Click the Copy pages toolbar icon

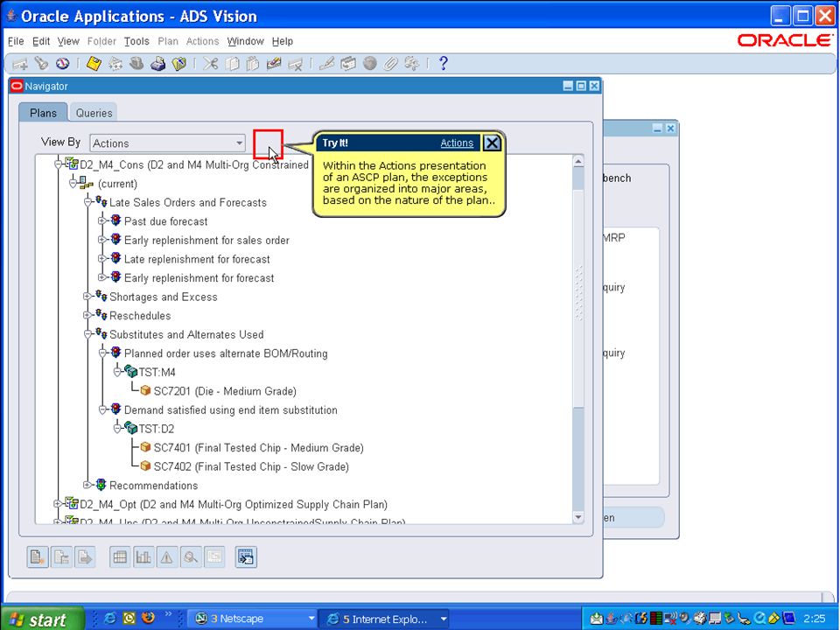[231, 64]
